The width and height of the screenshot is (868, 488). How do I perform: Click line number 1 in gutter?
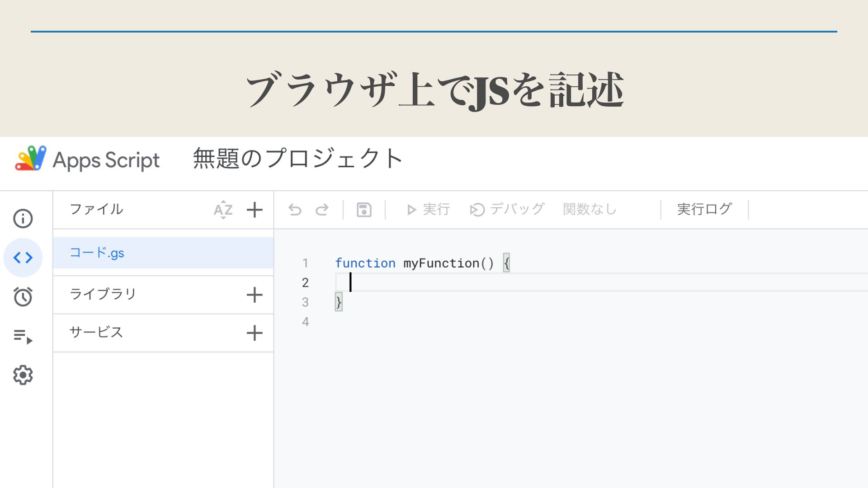pyautogui.click(x=305, y=263)
